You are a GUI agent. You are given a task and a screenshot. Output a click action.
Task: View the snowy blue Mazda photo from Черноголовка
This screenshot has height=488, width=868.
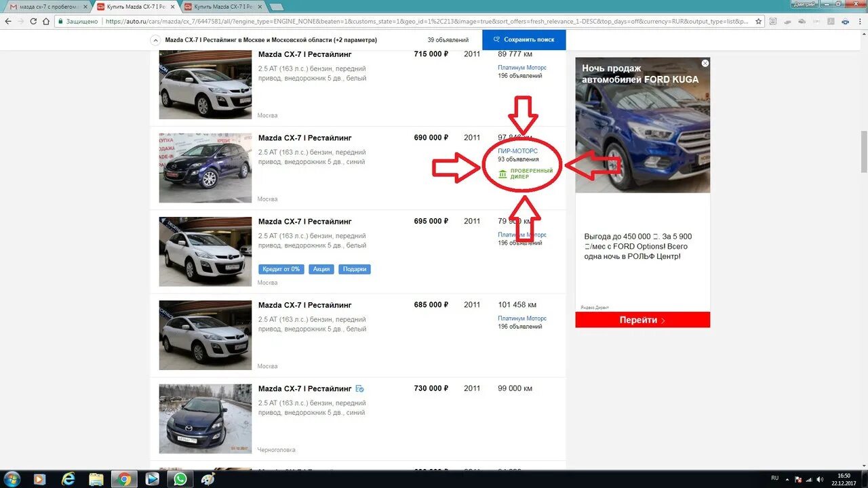pyautogui.click(x=205, y=419)
